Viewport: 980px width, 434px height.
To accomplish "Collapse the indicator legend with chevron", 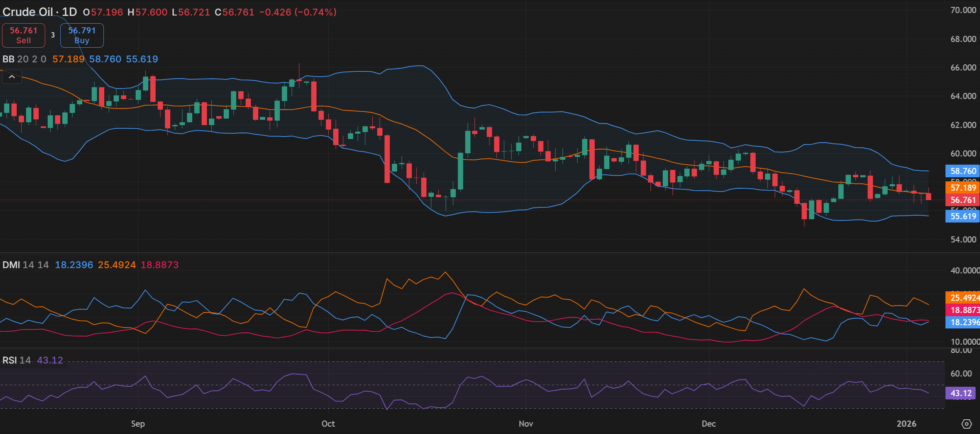I will click(x=12, y=77).
